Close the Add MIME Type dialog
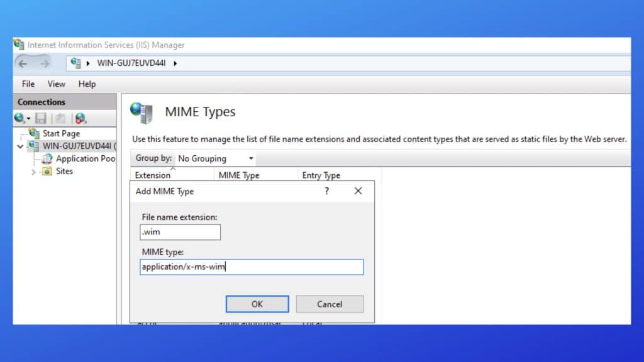Screen dimensions: 644x362 [358, 191]
